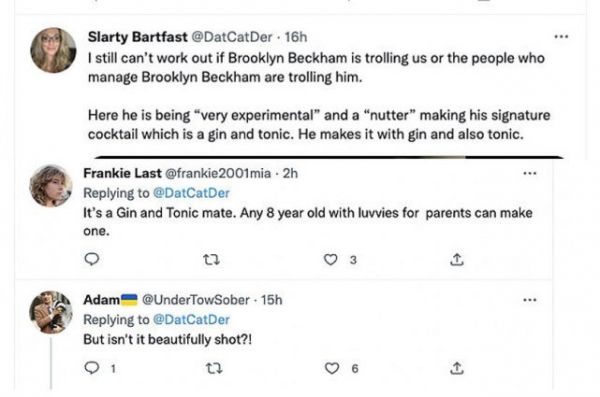Viewport: 600px width, 397px height.
Task: Open more options on Slarty Bartfast's tweet
Action: click(561, 37)
